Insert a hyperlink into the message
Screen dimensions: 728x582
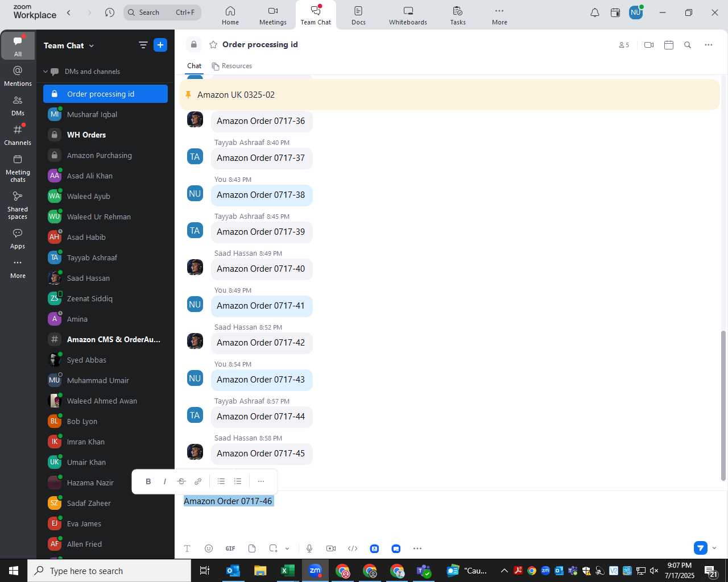pos(198,481)
